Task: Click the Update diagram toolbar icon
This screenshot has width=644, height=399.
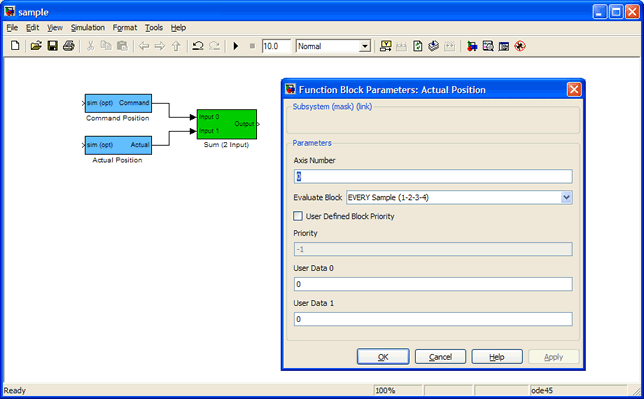Action: click(417, 46)
